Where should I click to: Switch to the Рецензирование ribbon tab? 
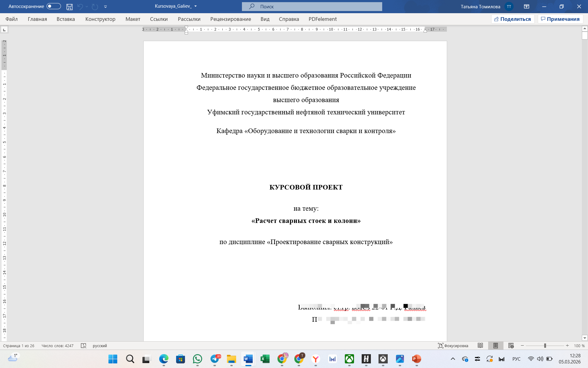pyautogui.click(x=230, y=19)
